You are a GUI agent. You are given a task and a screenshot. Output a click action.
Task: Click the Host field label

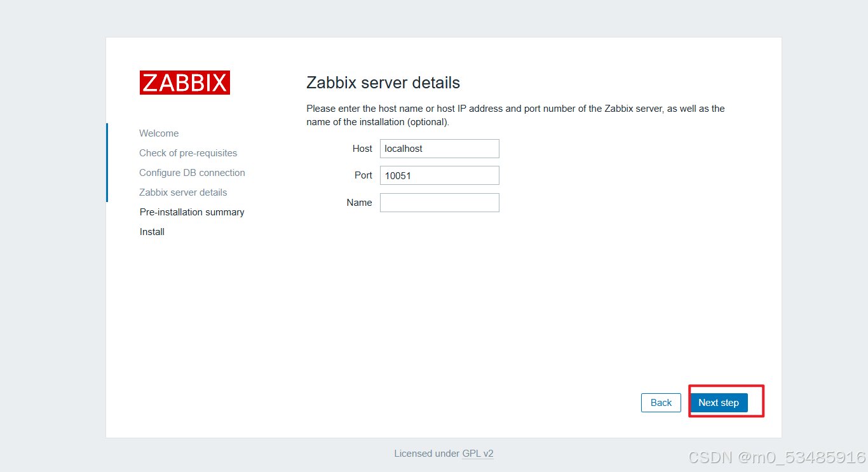coord(362,149)
